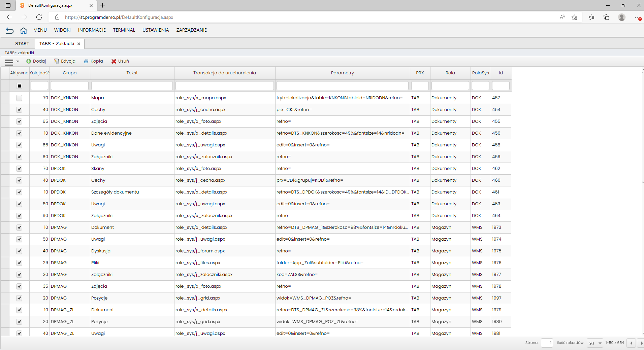This screenshot has width=644, height=350.
Task: Click the Grupa filter input field
Action: [x=70, y=86]
